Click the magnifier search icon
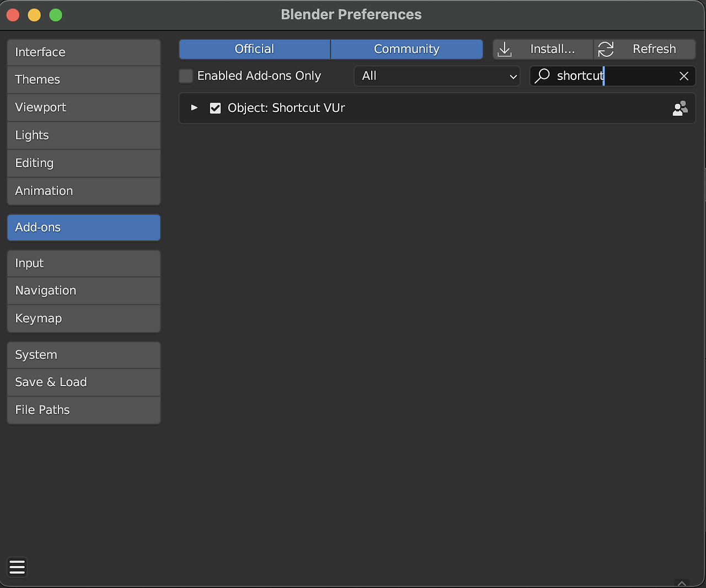The height and width of the screenshot is (588, 706). 543,76
